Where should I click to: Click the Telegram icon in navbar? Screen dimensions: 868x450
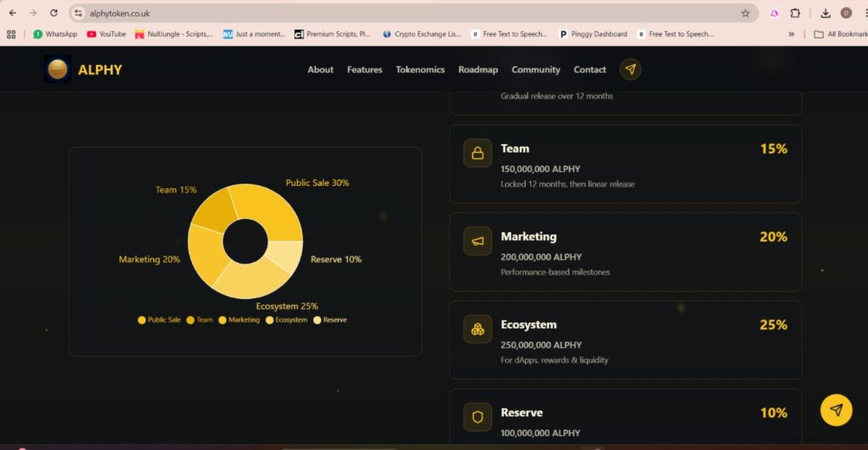pyautogui.click(x=630, y=69)
